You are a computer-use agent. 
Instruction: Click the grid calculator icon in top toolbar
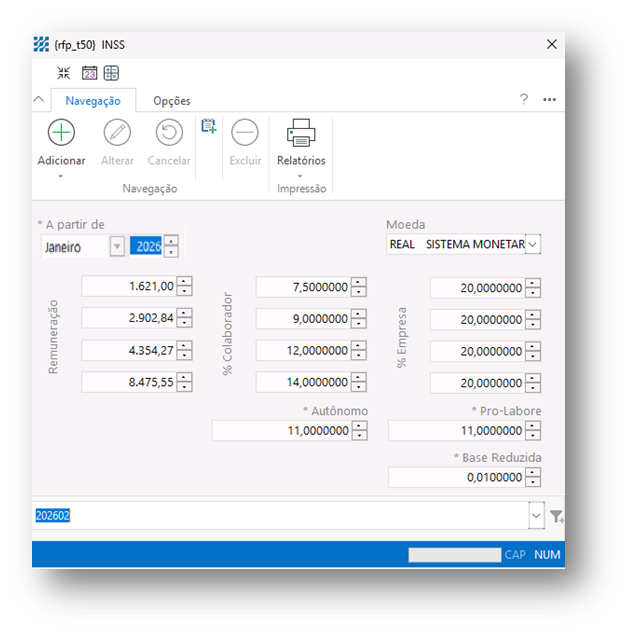point(111,73)
